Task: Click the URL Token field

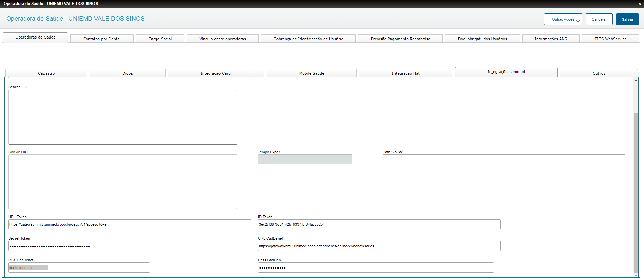Action: point(130,224)
